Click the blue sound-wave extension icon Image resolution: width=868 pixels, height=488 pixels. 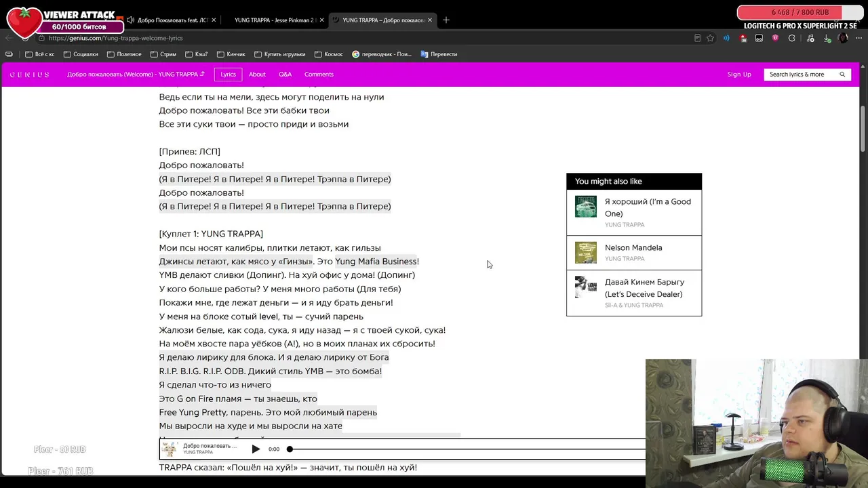tap(726, 38)
